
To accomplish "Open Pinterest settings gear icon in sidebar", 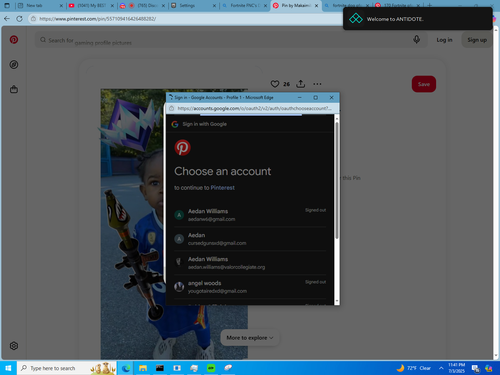I will [14, 346].
